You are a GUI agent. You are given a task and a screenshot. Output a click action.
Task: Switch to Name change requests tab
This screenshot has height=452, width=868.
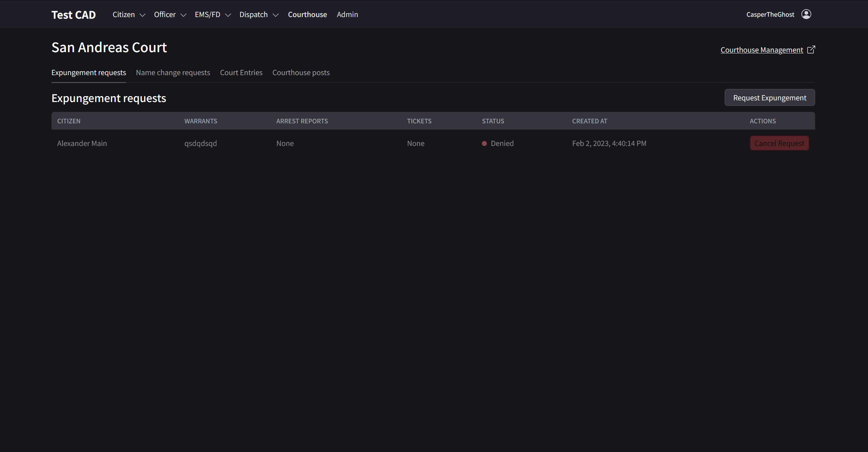[x=173, y=72]
